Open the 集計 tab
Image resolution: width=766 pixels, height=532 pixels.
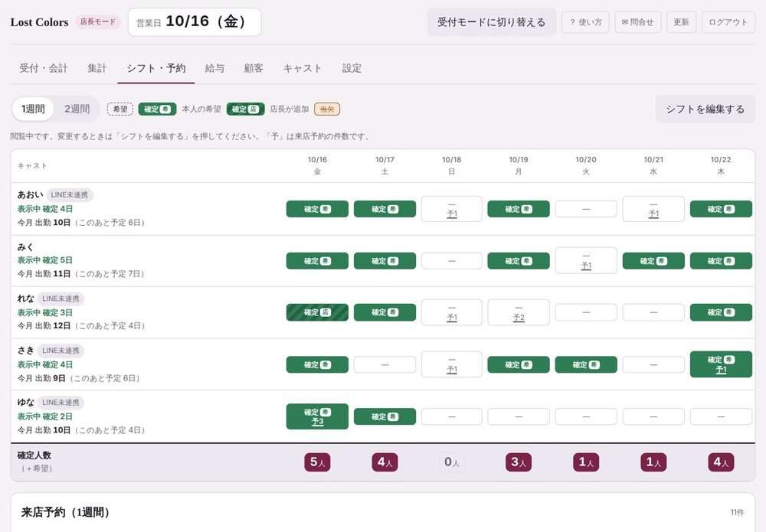tap(97, 68)
